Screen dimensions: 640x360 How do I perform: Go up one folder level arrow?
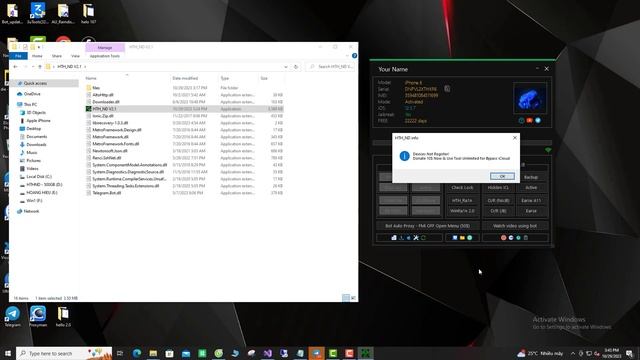point(40,67)
